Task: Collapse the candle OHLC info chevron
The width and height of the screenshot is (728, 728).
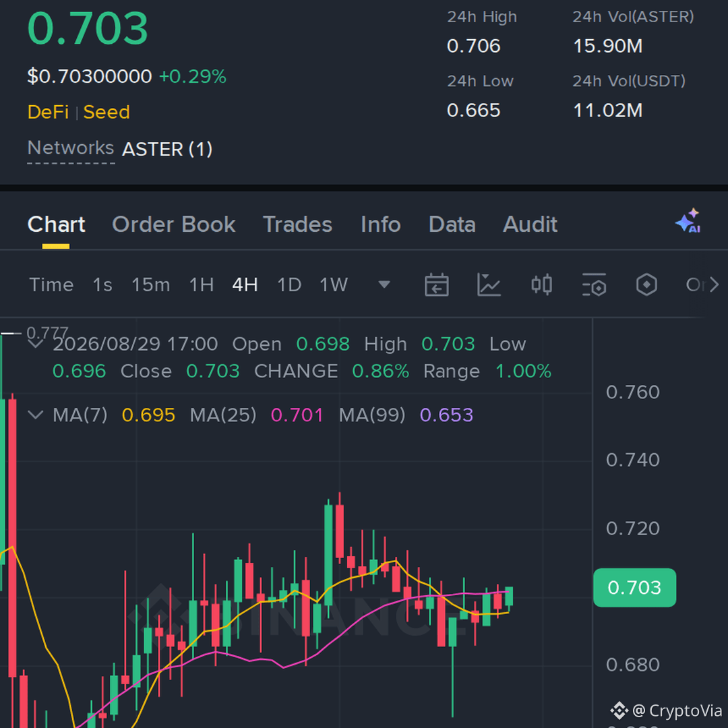Action: (36, 344)
